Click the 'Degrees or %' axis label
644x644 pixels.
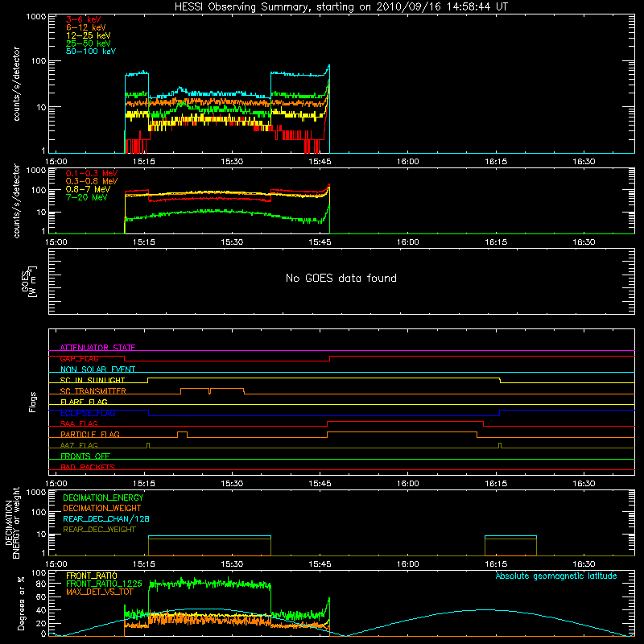point(21,603)
